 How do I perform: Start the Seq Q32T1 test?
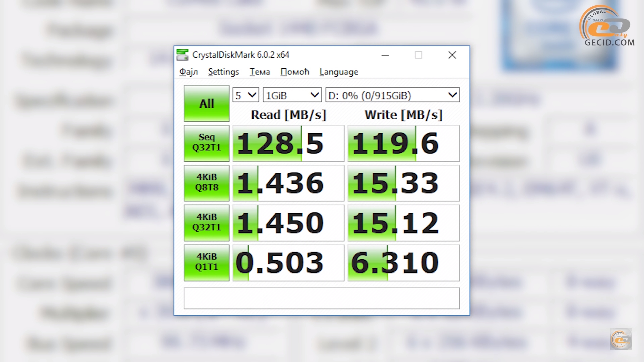click(207, 143)
